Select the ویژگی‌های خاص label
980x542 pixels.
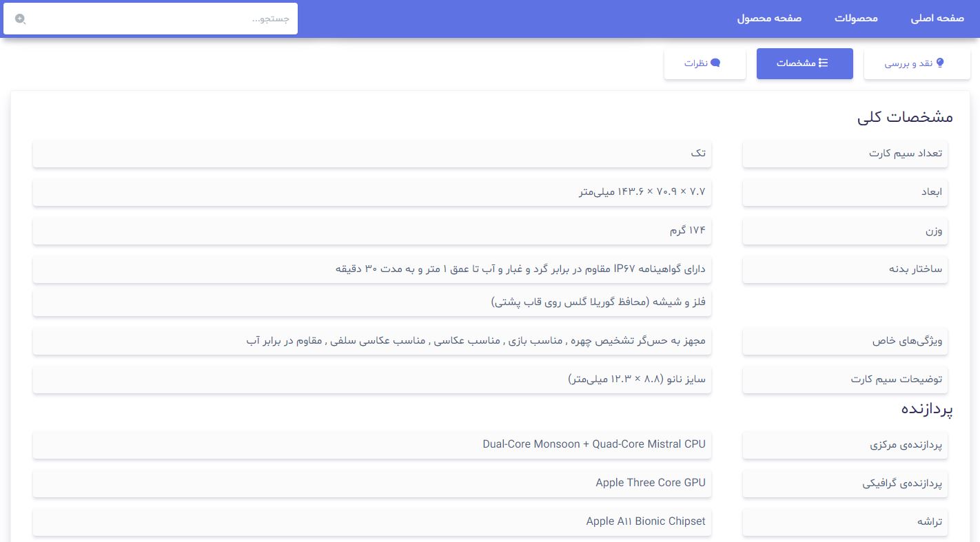tap(845, 341)
